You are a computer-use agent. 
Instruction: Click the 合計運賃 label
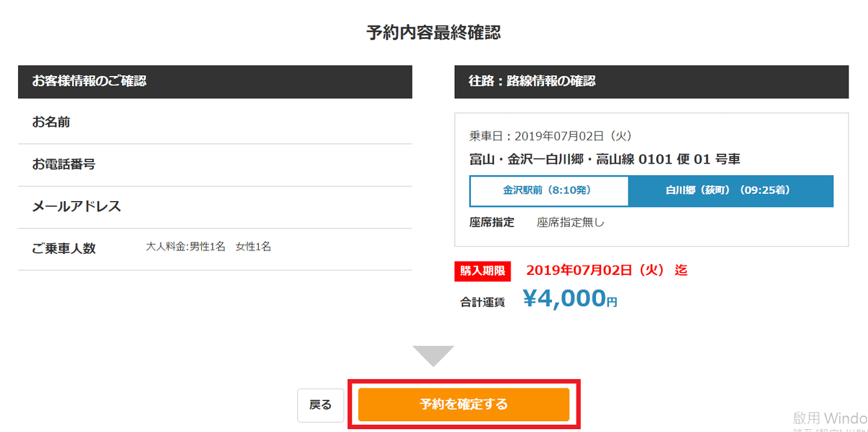tap(482, 302)
